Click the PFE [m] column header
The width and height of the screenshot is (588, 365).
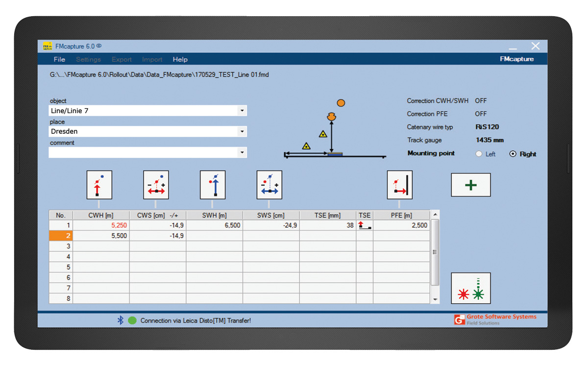point(401,215)
